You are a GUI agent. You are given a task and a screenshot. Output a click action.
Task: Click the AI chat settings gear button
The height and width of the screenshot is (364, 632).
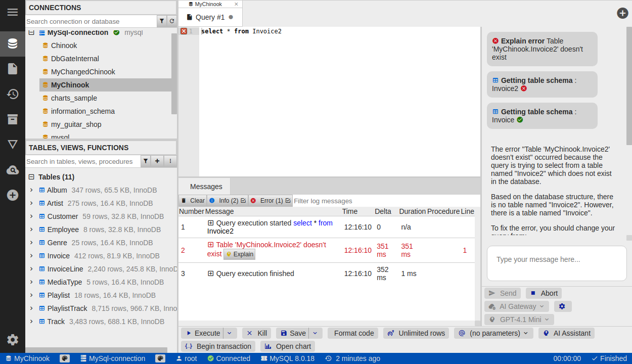click(563, 306)
